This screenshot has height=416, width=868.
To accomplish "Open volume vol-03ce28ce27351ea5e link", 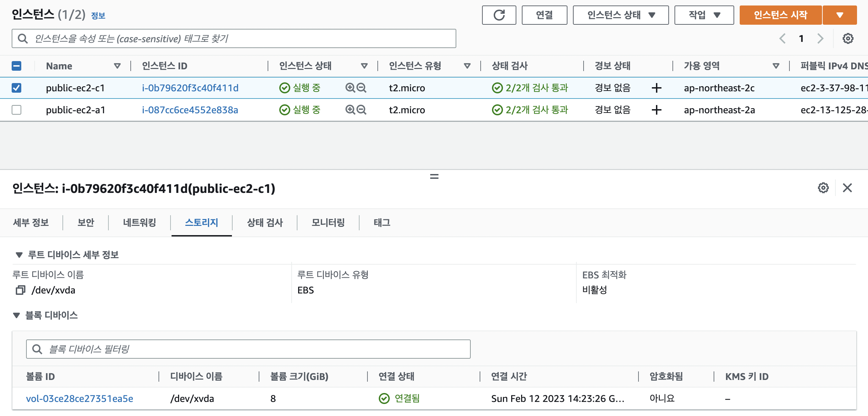I will click(x=80, y=398).
